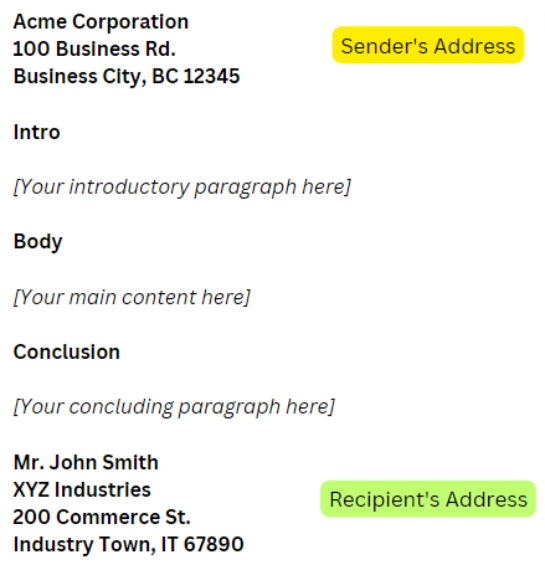
Task: Click the word Corporation in sender block
Action: click(131, 22)
